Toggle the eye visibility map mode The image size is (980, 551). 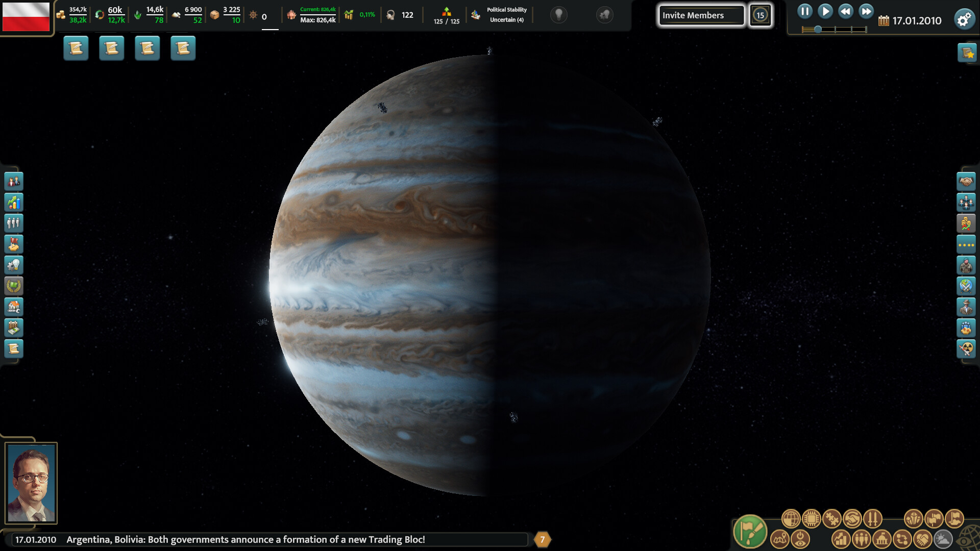(800, 540)
